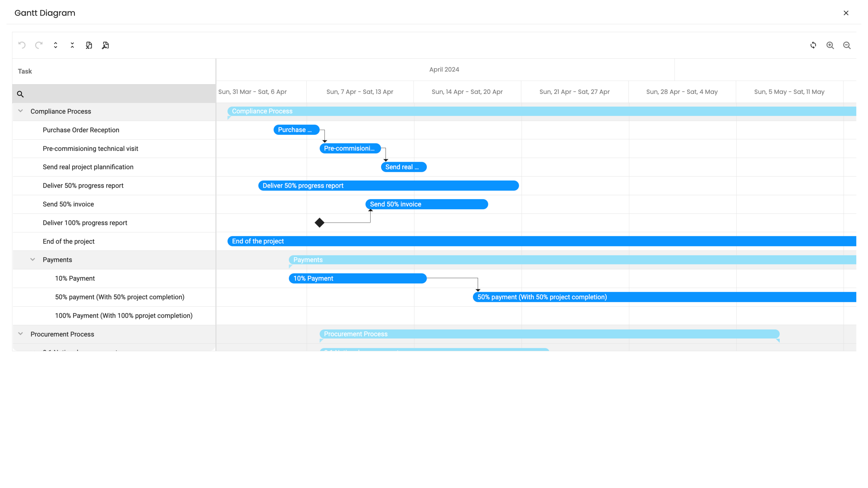Select the Send 50% invoice row
This screenshot has width=868, height=488.
[x=114, y=204]
